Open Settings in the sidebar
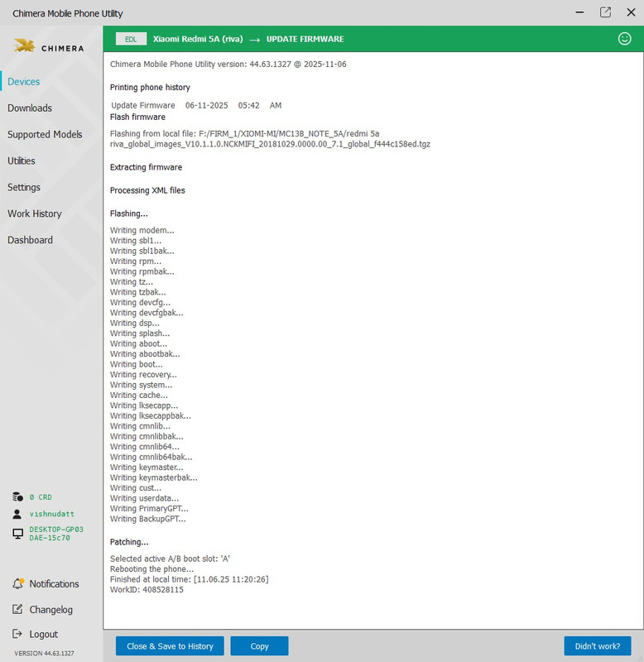Image resolution: width=644 pixels, height=662 pixels. click(x=24, y=188)
